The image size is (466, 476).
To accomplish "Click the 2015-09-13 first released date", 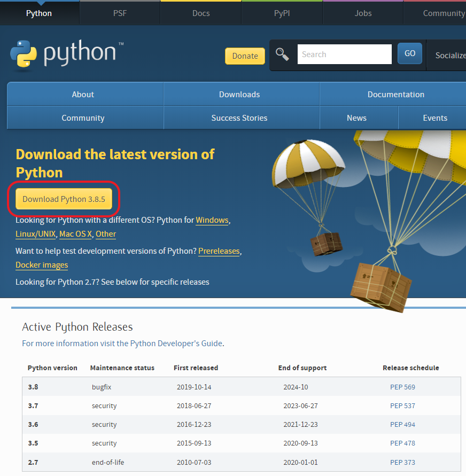I will point(194,443).
